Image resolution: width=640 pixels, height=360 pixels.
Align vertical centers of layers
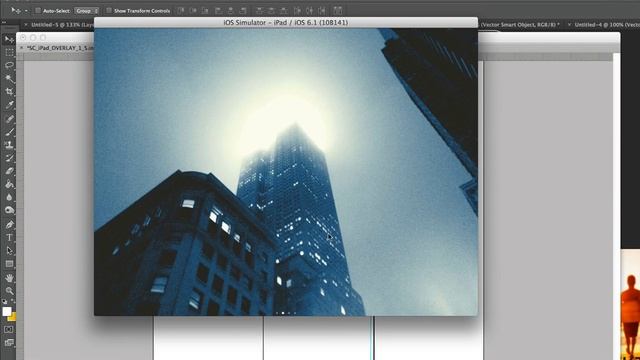193,11
